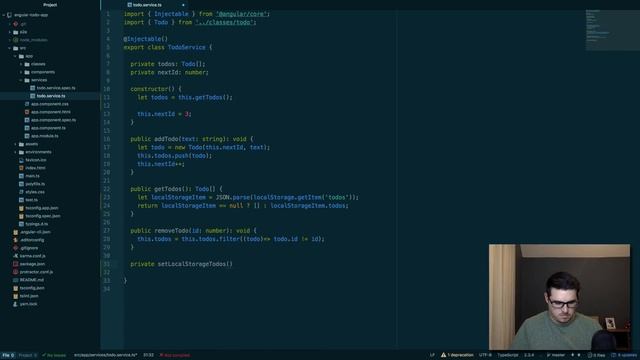Click the '../classes/todo' import path
This screenshot has width=640, height=360.
point(224,22)
